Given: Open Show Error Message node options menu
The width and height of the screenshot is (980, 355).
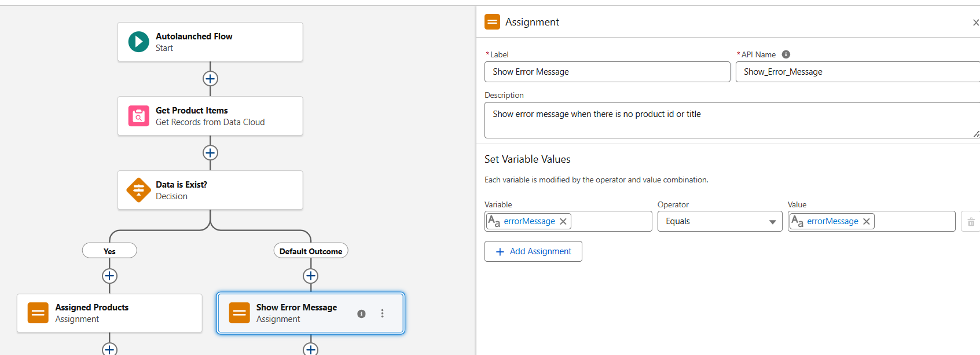Looking at the screenshot, I should click(382, 313).
